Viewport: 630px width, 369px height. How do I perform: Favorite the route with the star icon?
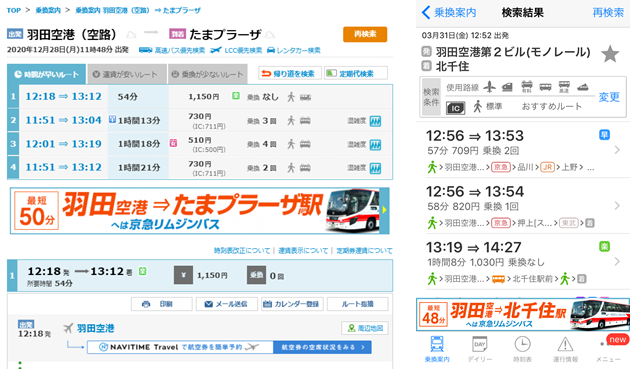tap(610, 54)
